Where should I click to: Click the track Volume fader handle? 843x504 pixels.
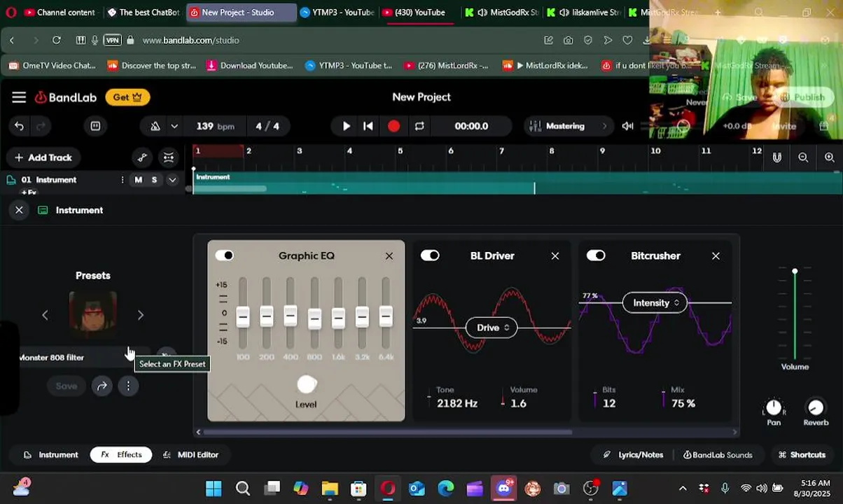click(x=795, y=272)
